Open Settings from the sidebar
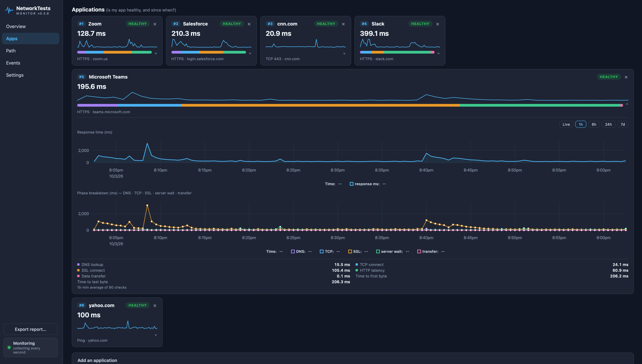This screenshot has width=642, height=364. point(30,75)
